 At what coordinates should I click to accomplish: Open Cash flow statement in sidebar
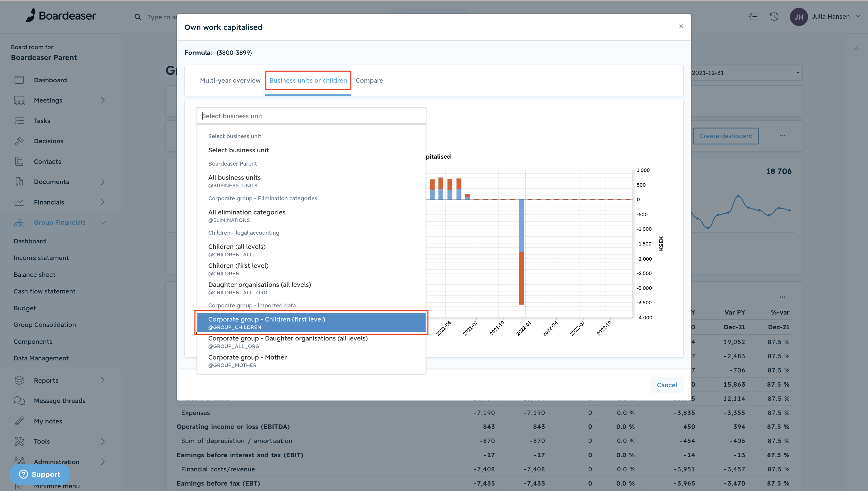point(45,291)
